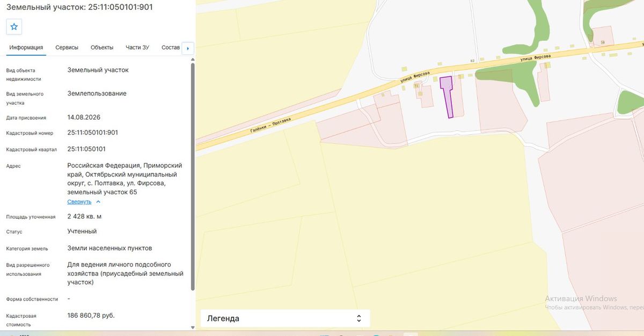Image resolution: width=644 pixels, height=336 pixels.
Task: Click the info panel scrollbar down arrow
Action: (193, 327)
